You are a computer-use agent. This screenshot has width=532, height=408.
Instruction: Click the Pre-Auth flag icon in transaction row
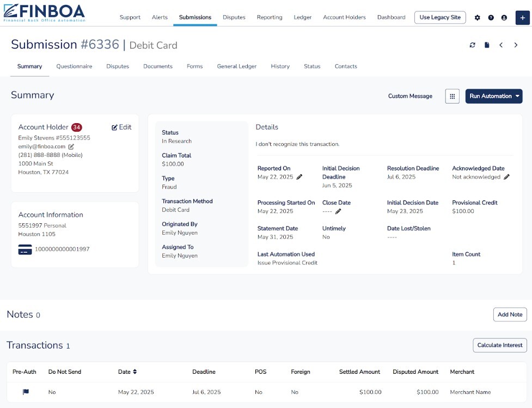(25, 392)
